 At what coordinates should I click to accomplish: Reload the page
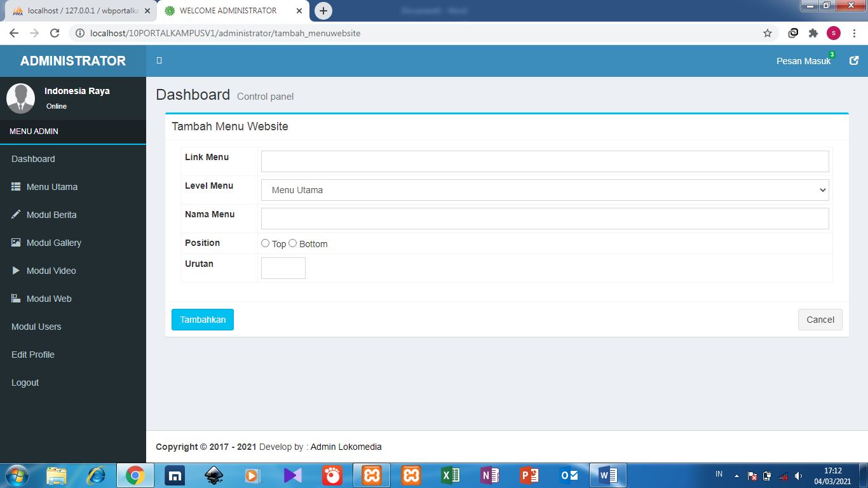click(55, 33)
